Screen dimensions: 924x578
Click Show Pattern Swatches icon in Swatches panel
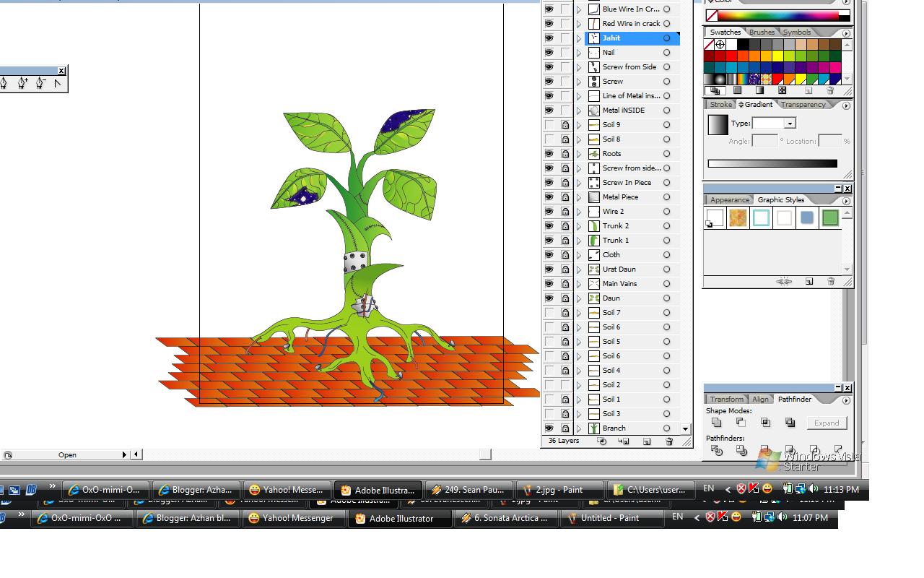[x=782, y=91]
